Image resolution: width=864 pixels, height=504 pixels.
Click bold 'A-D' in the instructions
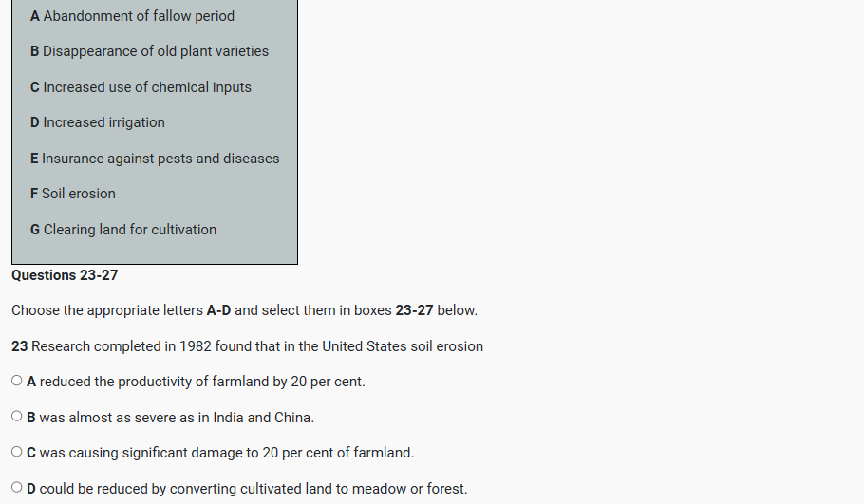[x=218, y=310]
